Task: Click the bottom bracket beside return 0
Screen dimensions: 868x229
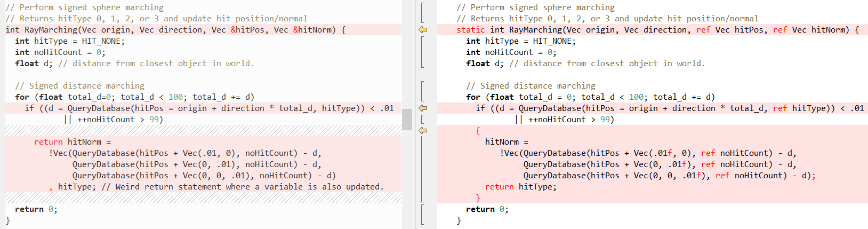Action: coord(422,214)
